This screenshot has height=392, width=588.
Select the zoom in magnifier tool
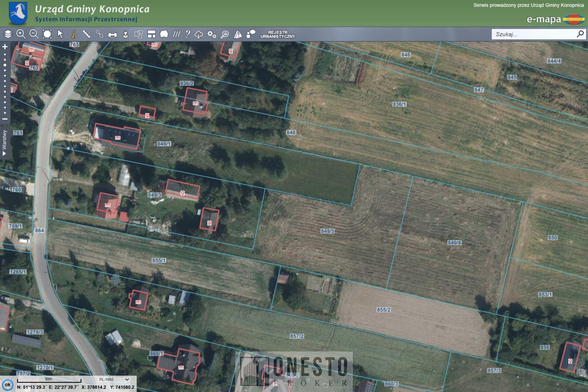click(x=21, y=34)
